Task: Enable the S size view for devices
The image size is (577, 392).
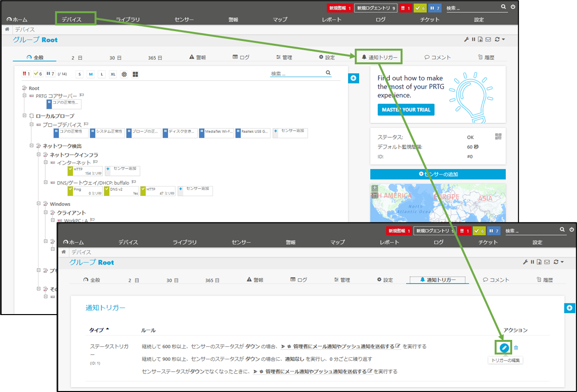Action: pyautogui.click(x=79, y=74)
